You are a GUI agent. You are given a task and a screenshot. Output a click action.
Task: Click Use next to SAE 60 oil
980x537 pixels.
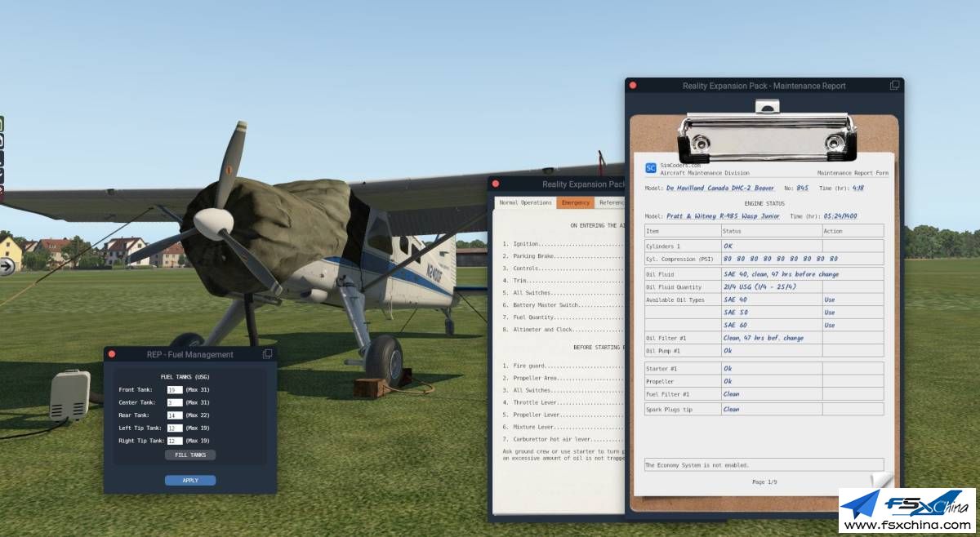point(829,325)
